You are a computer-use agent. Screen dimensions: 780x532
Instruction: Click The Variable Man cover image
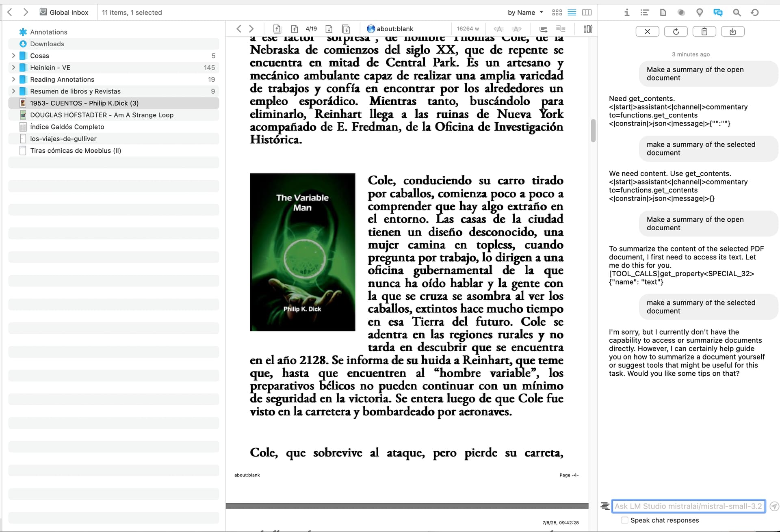point(302,252)
